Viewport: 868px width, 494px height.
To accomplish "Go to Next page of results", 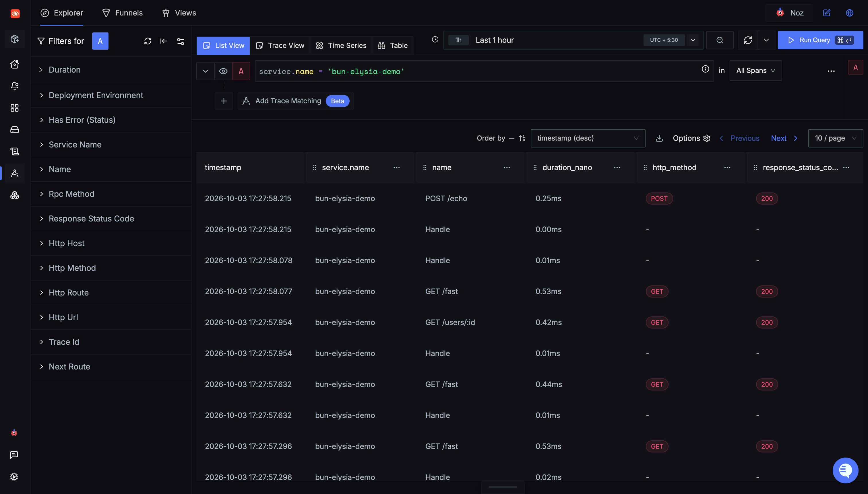I will click(784, 139).
